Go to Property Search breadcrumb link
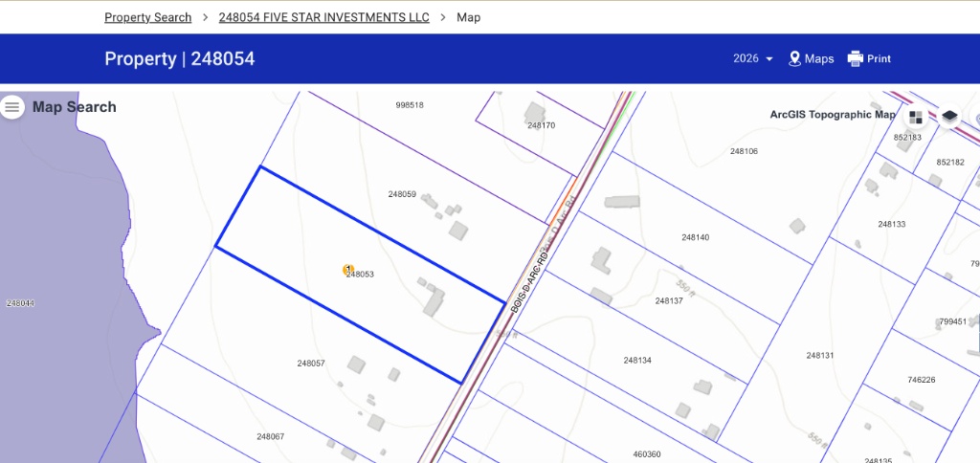This screenshot has height=463, width=980. tap(148, 17)
